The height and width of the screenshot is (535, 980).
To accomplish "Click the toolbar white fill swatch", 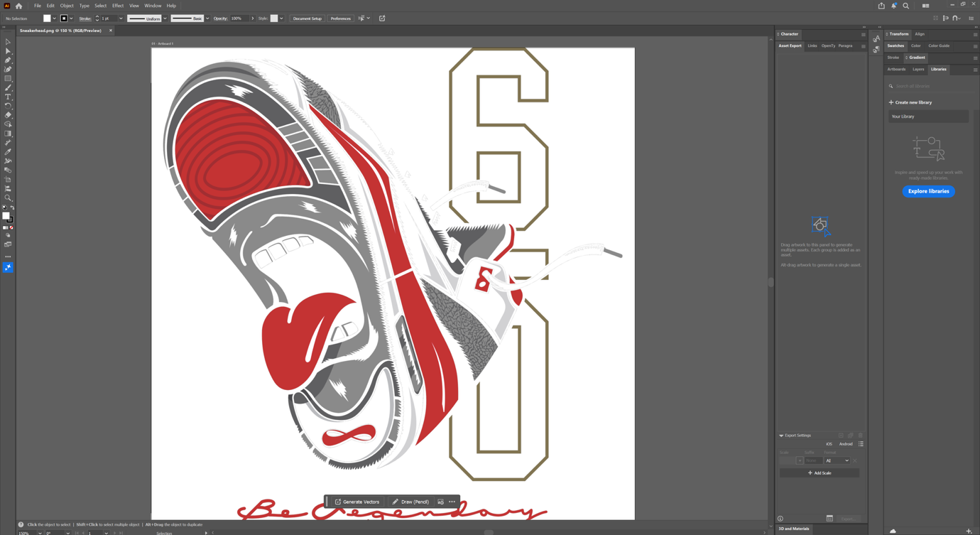I will pos(6,216).
